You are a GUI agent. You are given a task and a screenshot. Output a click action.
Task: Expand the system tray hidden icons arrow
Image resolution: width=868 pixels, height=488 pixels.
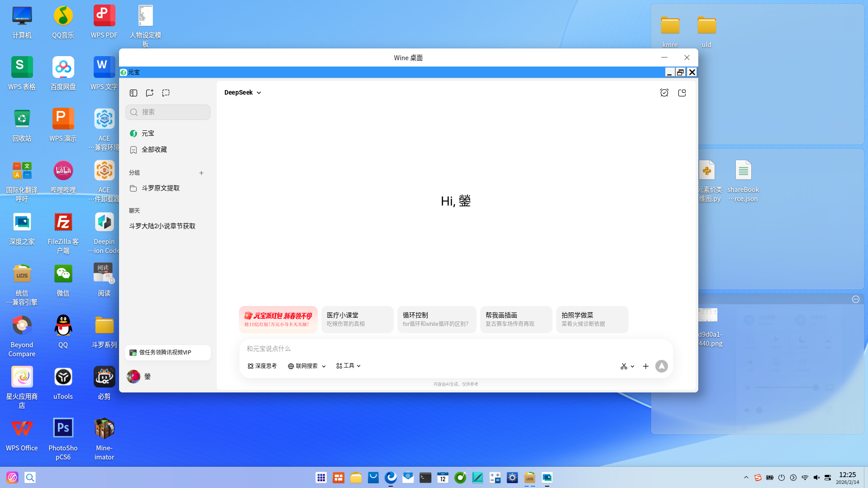click(x=746, y=478)
